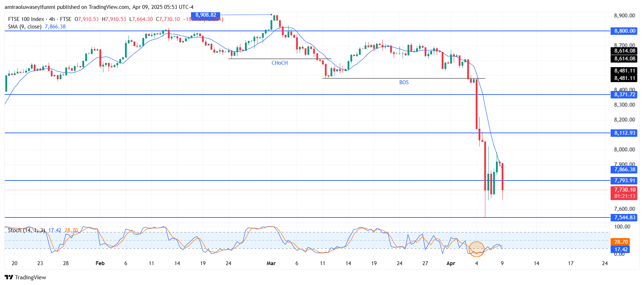644x285 pixels.
Task: Click the 8,800.00 horizontal line price label
Action: coord(624,31)
